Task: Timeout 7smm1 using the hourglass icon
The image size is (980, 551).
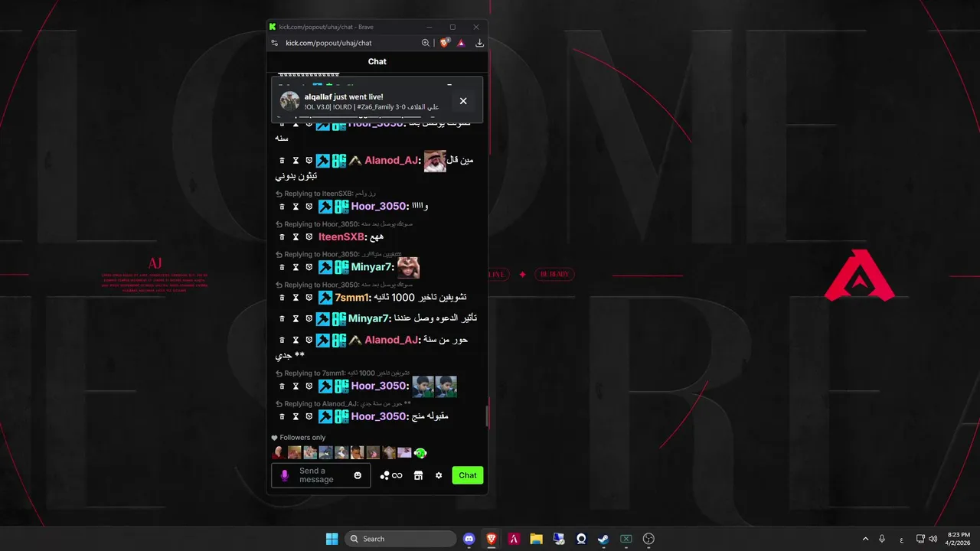Action: (x=296, y=298)
